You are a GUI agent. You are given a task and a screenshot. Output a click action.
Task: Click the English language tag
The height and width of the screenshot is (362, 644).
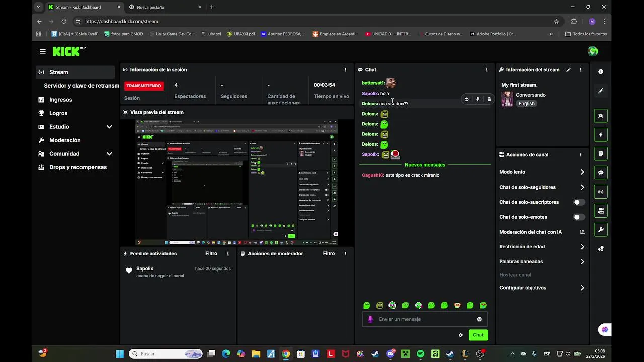[526, 104]
